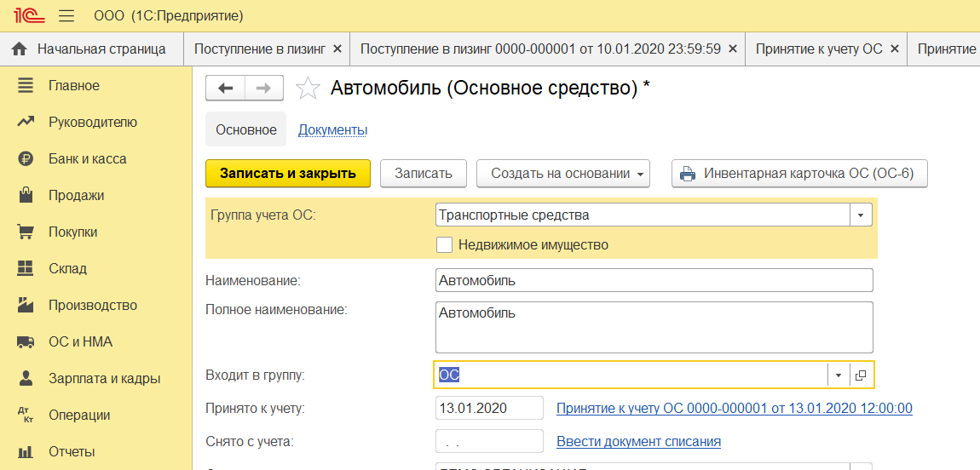Click Ввести документ списания link

click(x=638, y=441)
